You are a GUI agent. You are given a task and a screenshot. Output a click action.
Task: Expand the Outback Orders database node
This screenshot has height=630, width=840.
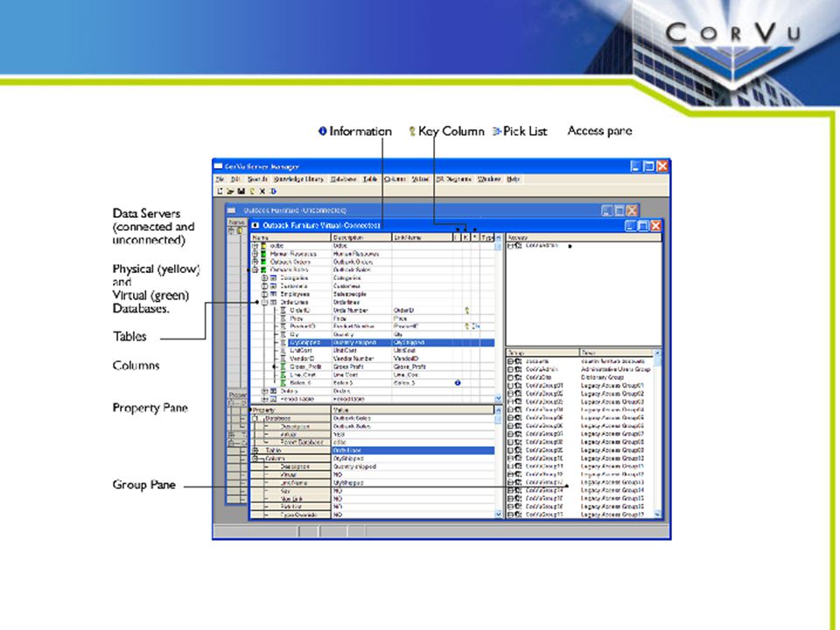coord(255,262)
